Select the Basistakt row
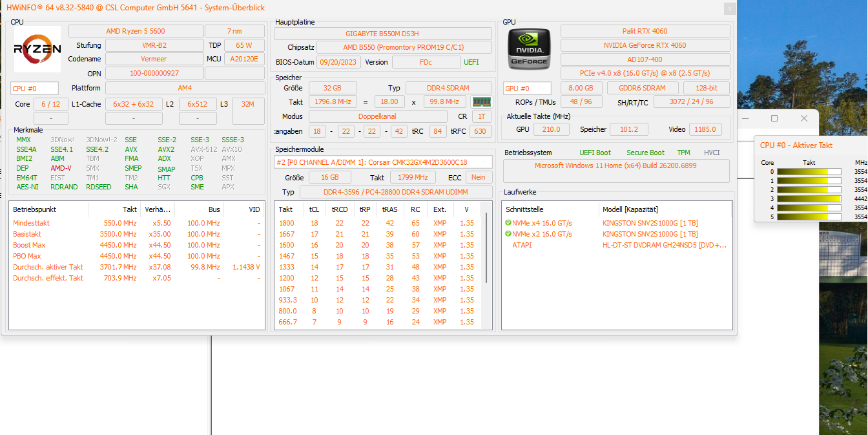Screen dimensions: 868x435 tap(137, 234)
